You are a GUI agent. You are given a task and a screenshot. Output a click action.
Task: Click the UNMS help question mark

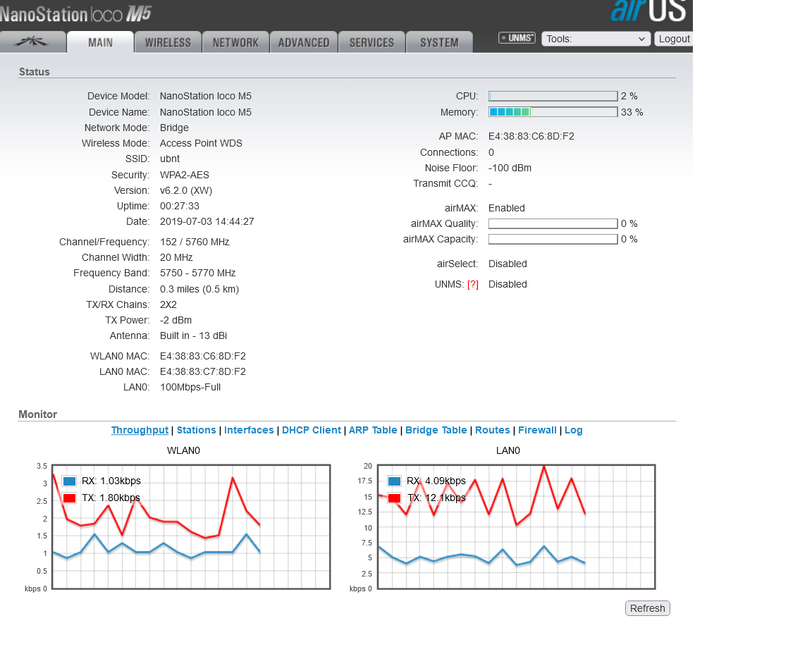(473, 285)
